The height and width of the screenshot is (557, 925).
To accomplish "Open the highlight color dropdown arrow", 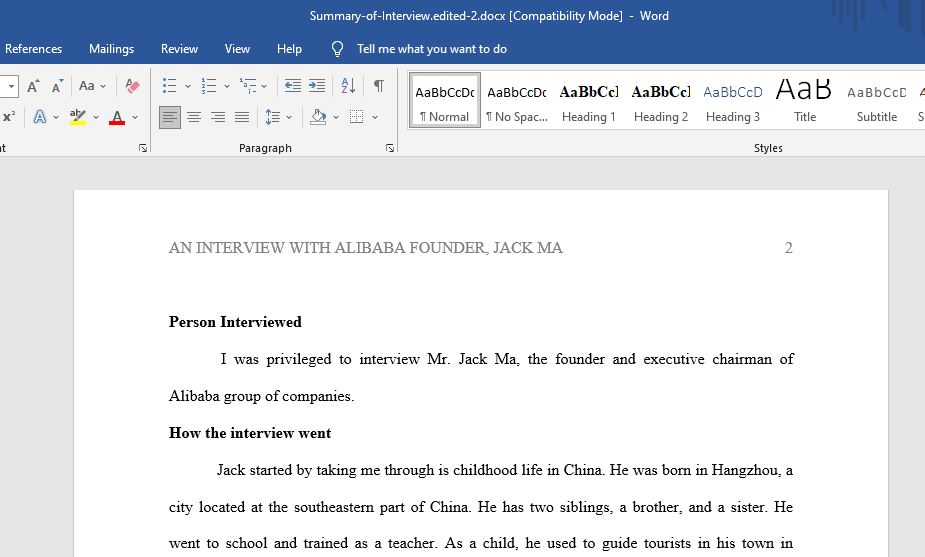I will (96, 117).
